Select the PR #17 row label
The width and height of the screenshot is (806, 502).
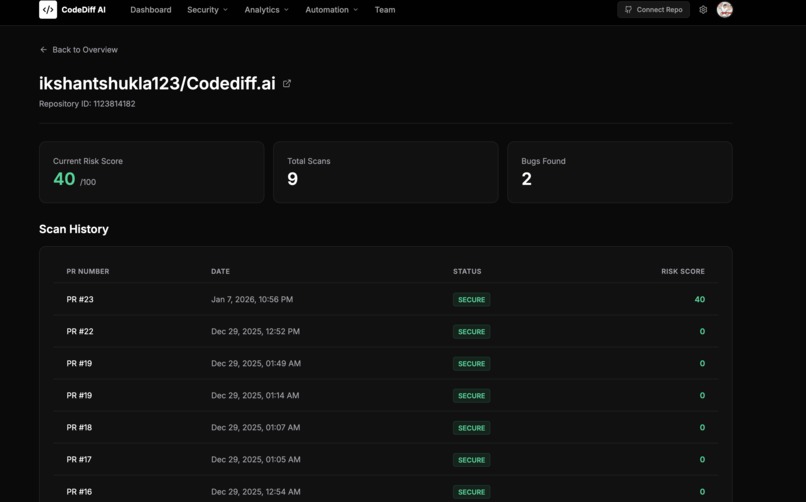point(79,459)
